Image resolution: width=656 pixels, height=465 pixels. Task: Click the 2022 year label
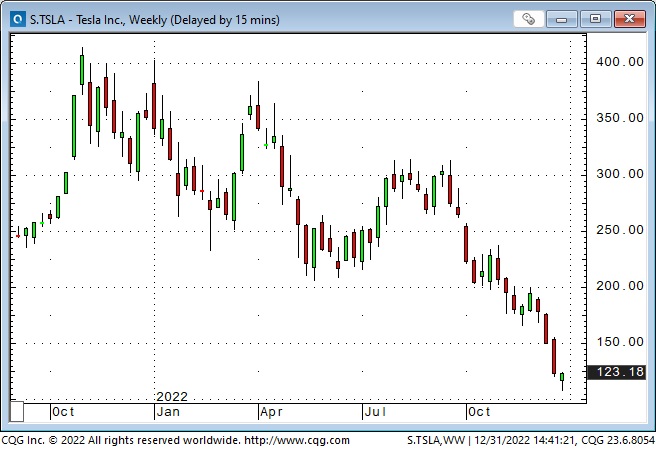click(x=172, y=396)
